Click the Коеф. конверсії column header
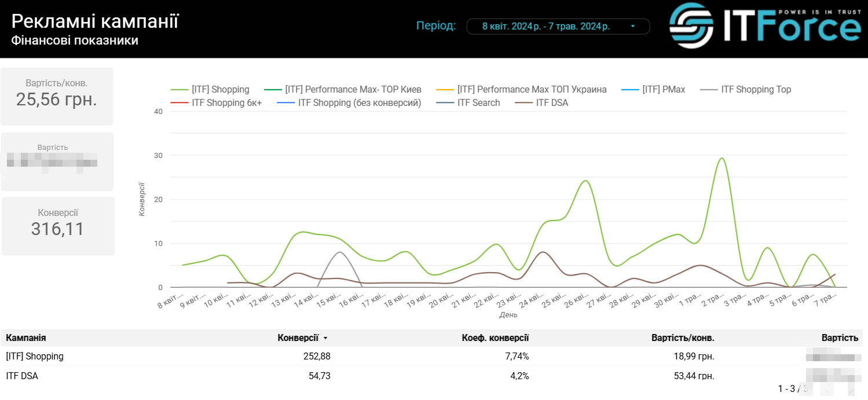Image resolution: width=868 pixels, height=400 pixels. (495, 338)
